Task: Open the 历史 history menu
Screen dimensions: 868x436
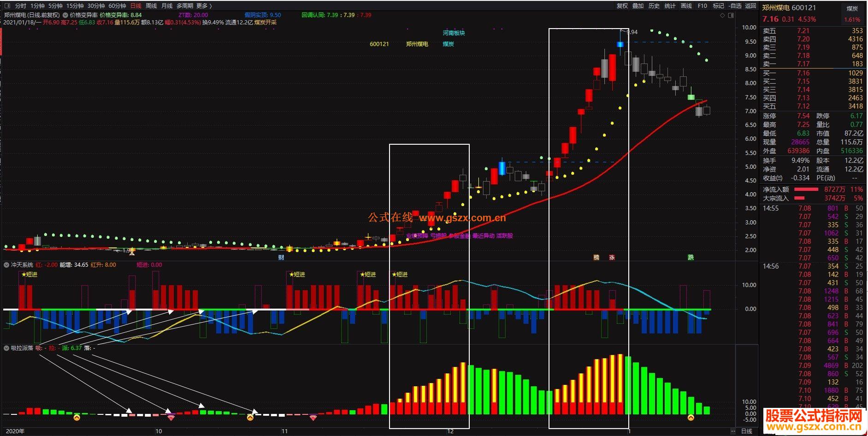Action: click(x=654, y=6)
